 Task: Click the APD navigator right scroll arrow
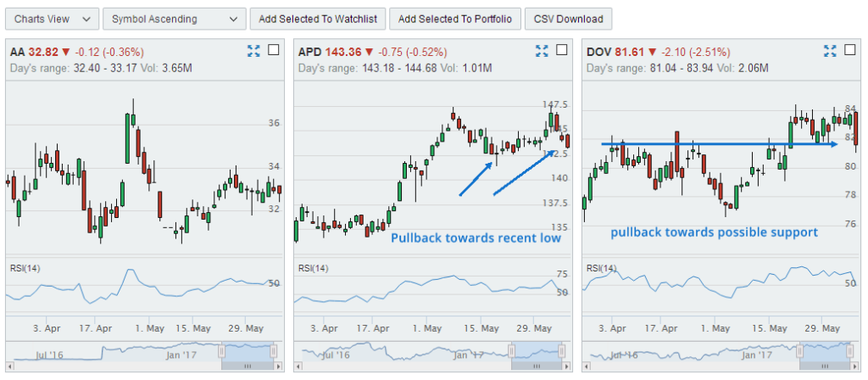click(567, 366)
